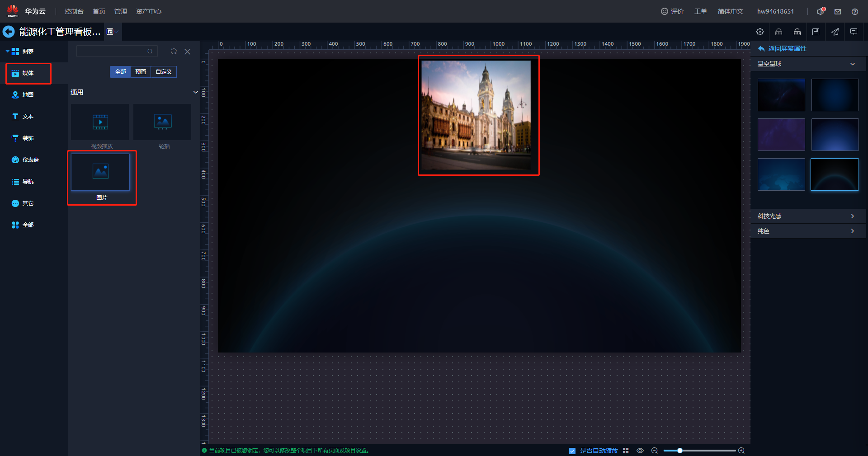Refresh the component list

click(174, 52)
